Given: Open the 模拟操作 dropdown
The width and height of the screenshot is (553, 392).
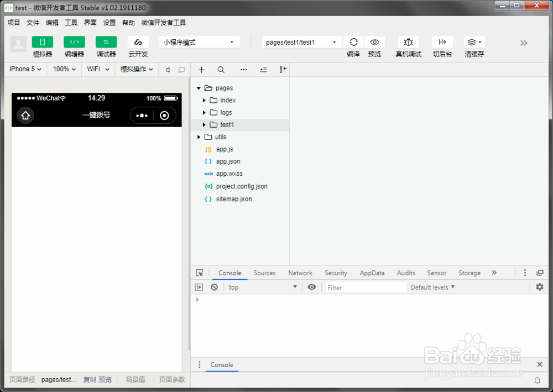Looking at the screenshot, I should 137,69.
